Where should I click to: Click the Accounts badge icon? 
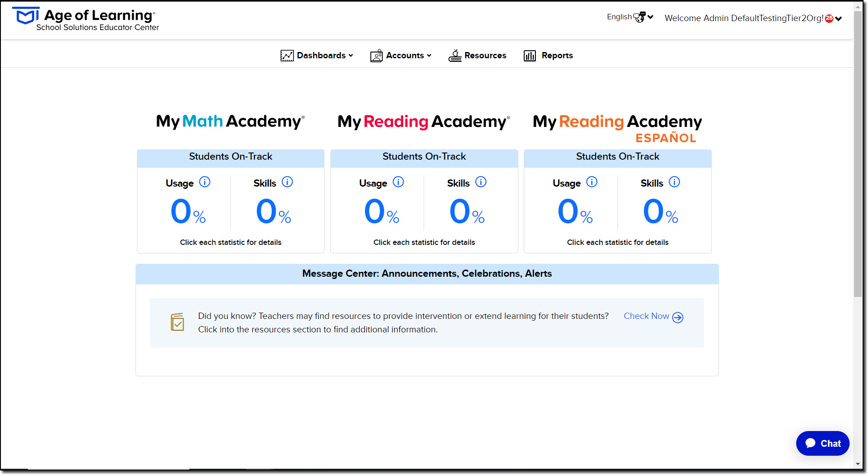376,56
